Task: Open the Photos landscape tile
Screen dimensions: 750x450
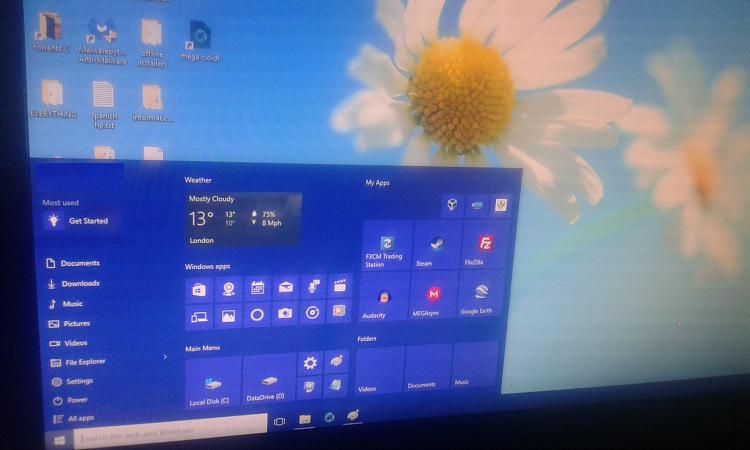Action: (228, 316)
